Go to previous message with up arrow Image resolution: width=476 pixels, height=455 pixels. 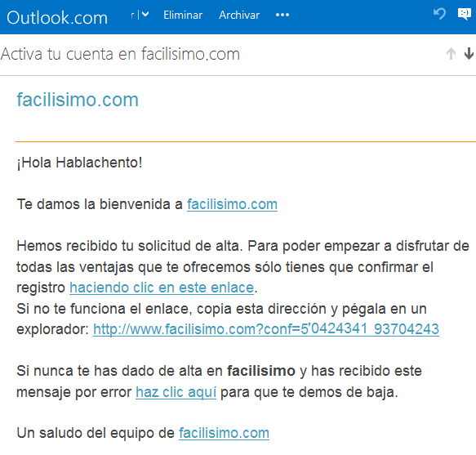(452, 54)
